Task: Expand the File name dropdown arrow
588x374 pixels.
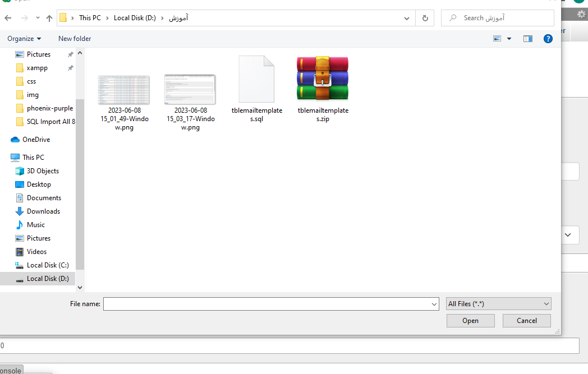Action: tap(434, 304)
